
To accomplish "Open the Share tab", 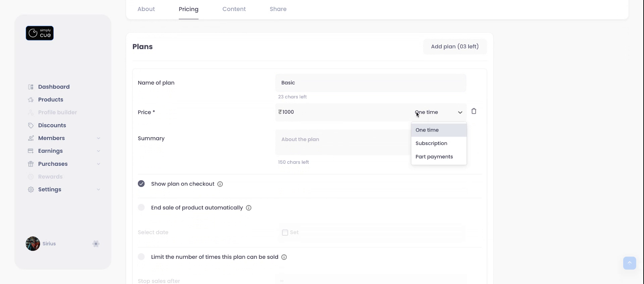I will coord(278,9).
